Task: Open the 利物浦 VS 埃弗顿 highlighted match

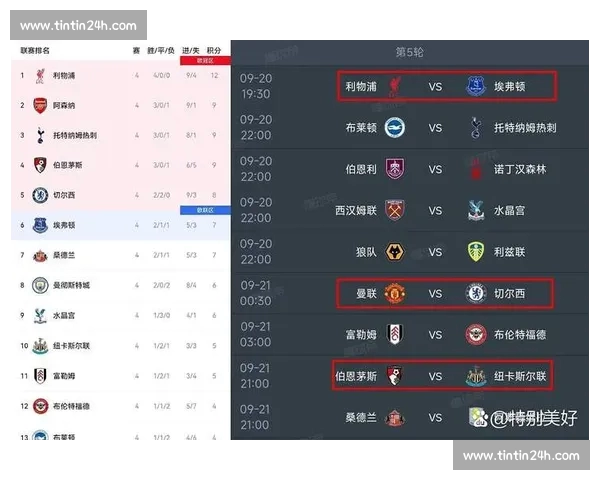Action: pyautogui.click(x=447, y=86)
